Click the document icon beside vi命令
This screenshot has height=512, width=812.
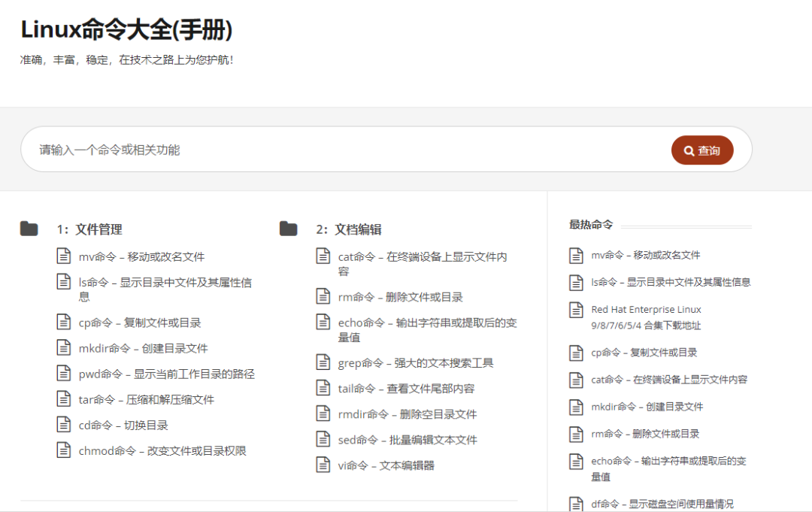tap(321, 465)
